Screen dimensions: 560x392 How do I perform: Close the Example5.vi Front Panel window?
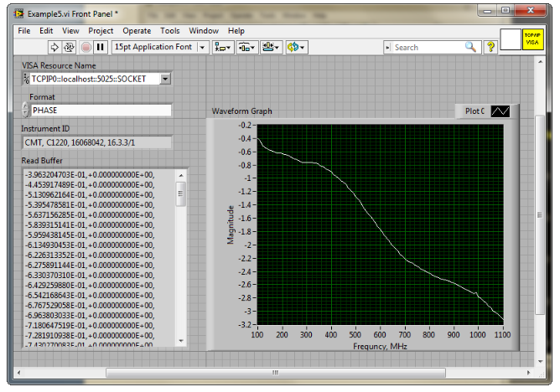tap(531, 11)
